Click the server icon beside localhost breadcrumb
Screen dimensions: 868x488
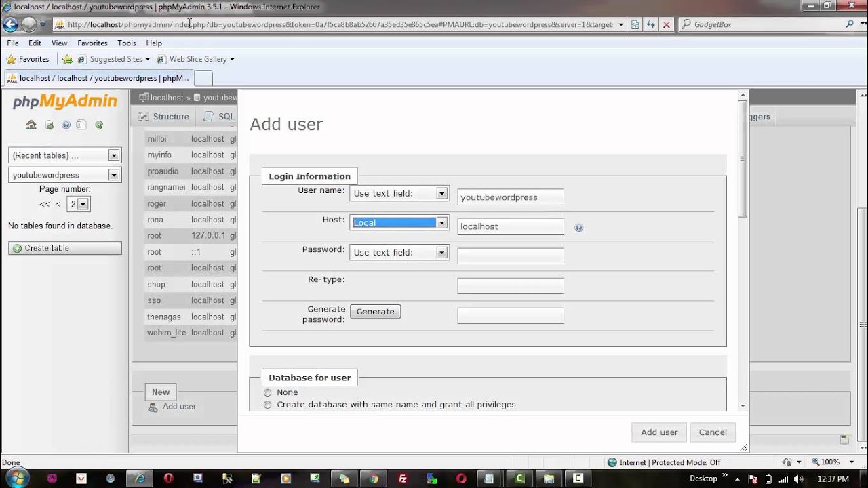click(x=144, y=98)
